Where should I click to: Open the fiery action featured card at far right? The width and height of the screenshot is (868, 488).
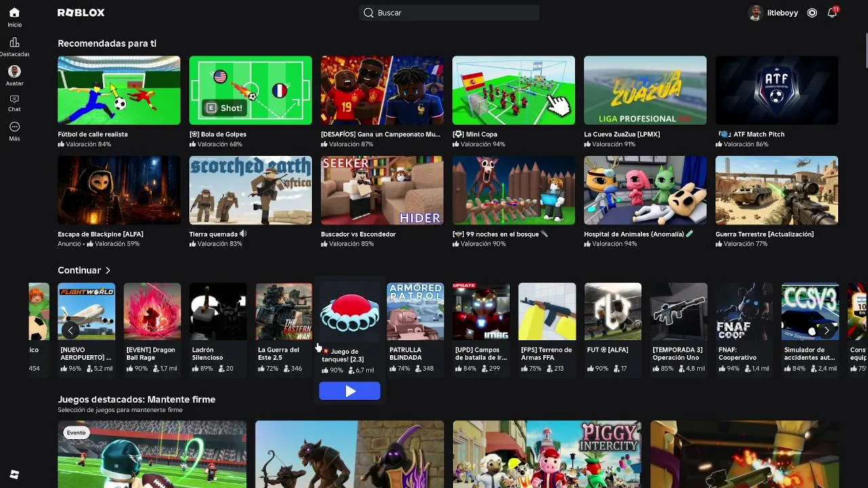pos(744,454)
